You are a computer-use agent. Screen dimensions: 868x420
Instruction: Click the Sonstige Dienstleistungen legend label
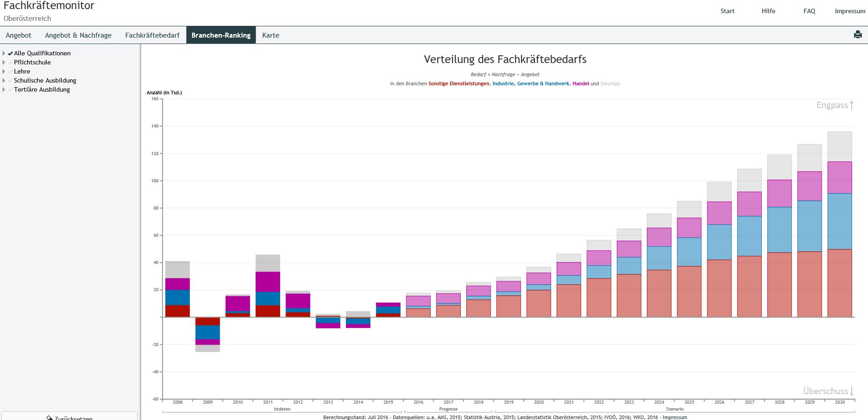point(459,83)
